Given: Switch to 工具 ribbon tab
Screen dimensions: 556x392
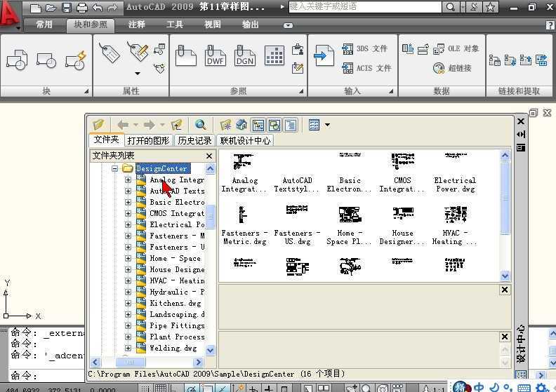Looking at the screenshot, I should (175, 25).
